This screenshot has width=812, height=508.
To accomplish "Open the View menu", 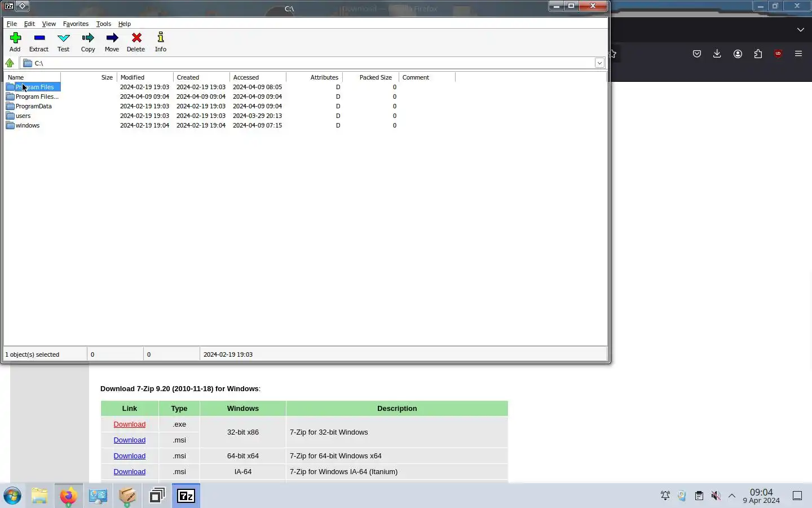I will 48,24.
